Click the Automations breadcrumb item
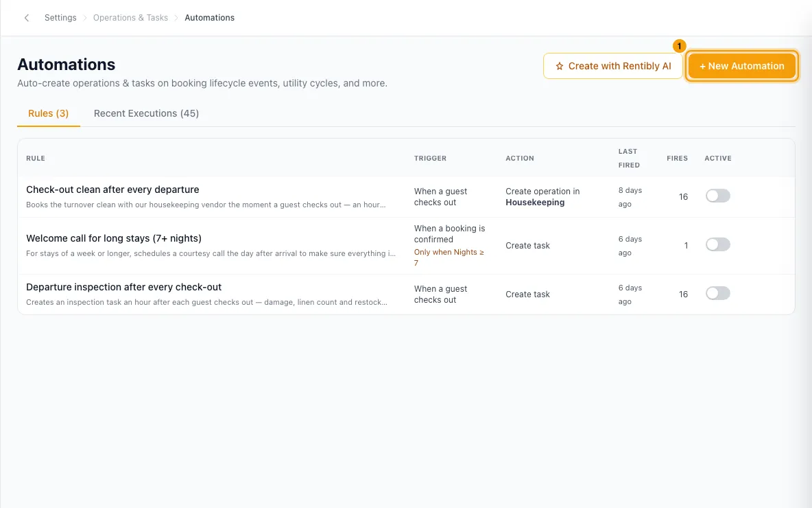 (210, 18)
